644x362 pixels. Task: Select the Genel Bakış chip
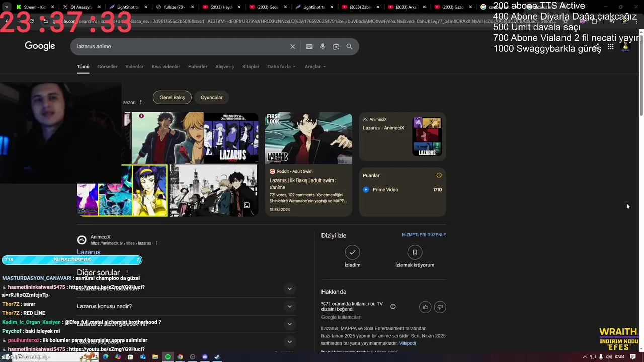point(172,97)
